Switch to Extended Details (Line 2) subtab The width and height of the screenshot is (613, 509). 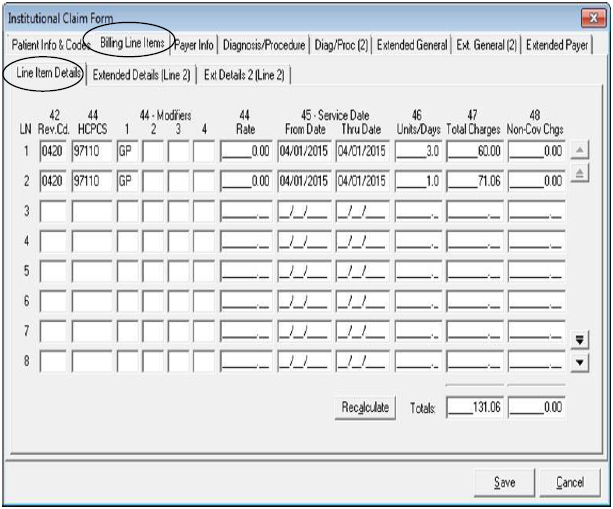(141, 74)
